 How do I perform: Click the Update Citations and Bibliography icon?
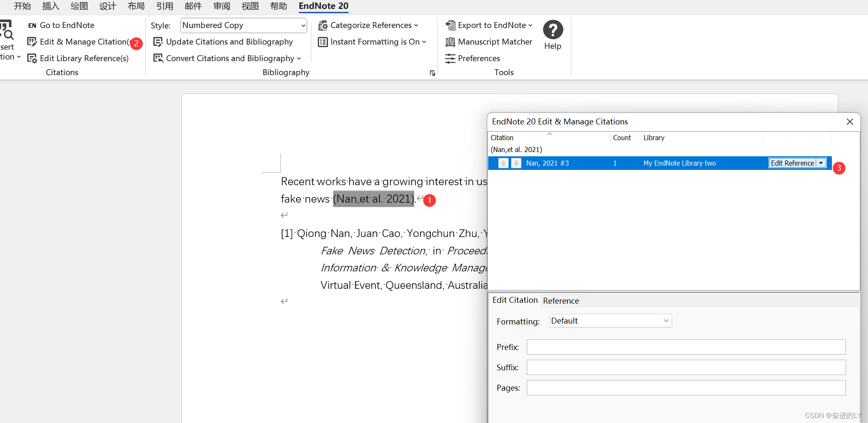coord(158,42)
